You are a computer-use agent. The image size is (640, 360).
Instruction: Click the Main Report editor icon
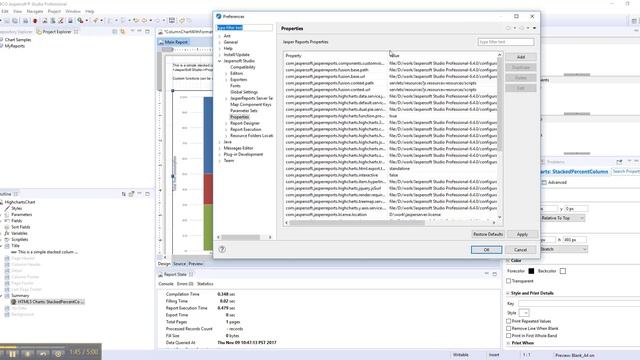tap(161, 42)
